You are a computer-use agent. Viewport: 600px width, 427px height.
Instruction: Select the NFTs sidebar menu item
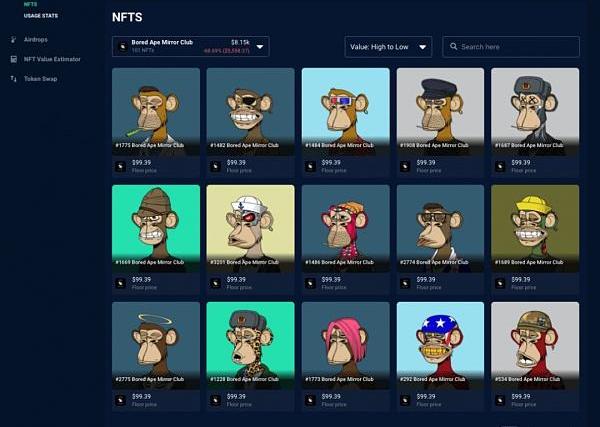pyautogui.click(x=31, y=4)
